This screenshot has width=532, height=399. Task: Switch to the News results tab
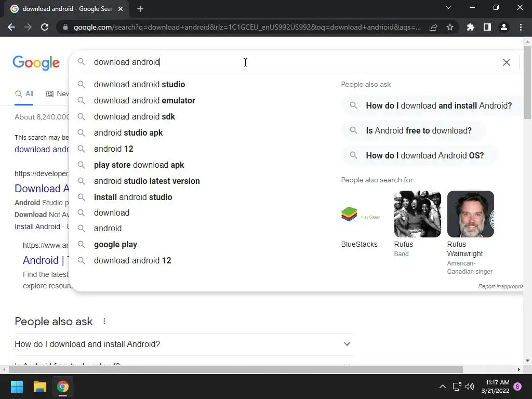(x=58, y=94)
